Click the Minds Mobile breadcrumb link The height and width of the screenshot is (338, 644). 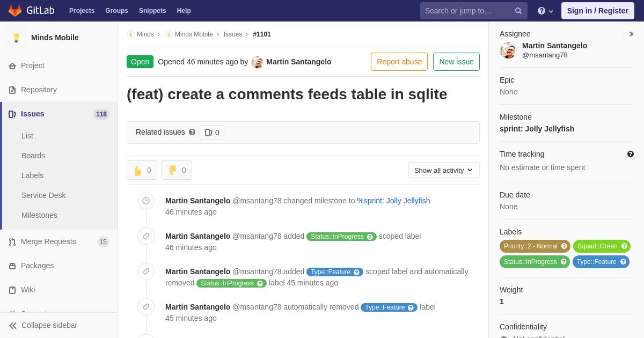tap(194, 34)
